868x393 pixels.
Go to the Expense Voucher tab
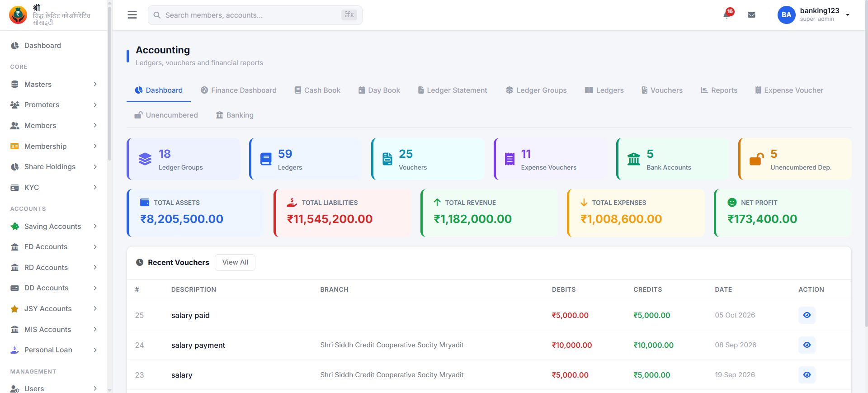click(x=789, y=90)
